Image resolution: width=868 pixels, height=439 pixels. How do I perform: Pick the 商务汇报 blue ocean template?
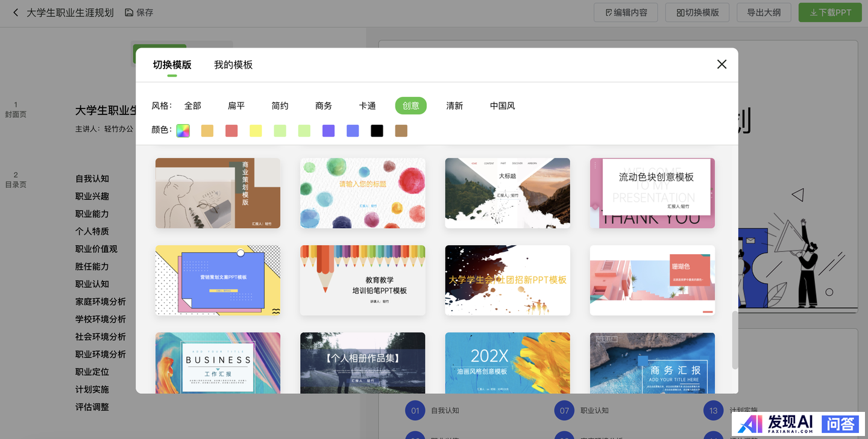pos(652,363)
